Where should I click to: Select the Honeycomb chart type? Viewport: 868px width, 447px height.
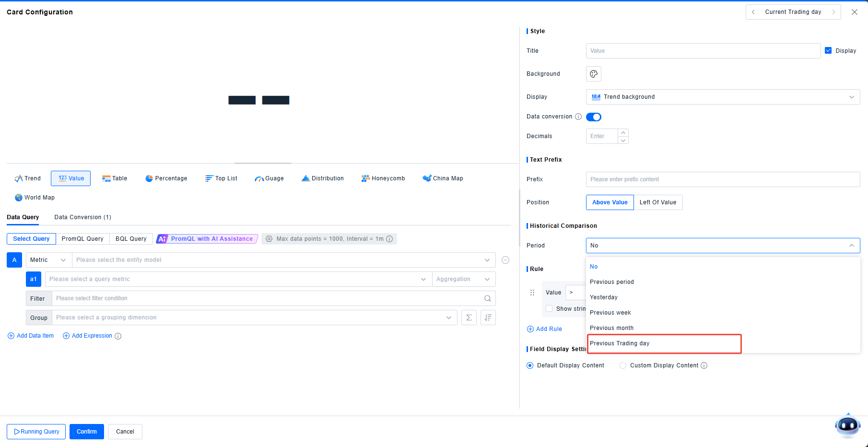click(383, 178)
